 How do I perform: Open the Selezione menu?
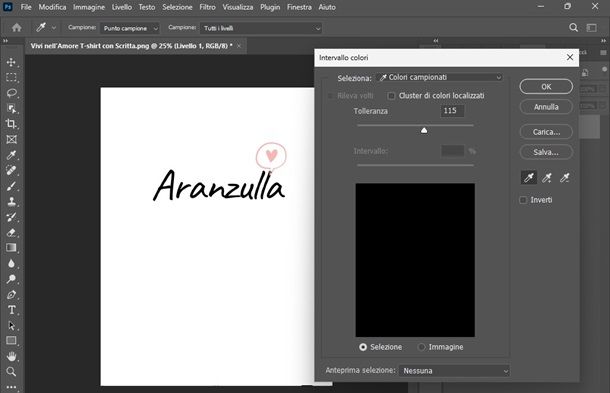tap(177, 7)
